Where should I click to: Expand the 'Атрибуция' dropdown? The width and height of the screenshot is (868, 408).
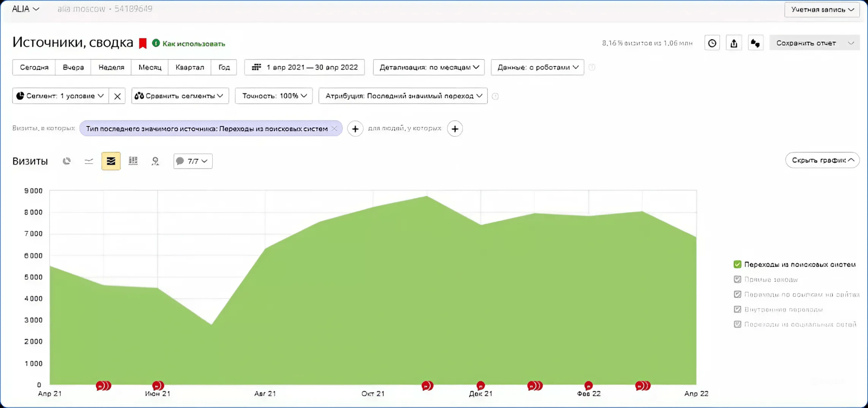[403, 96]
